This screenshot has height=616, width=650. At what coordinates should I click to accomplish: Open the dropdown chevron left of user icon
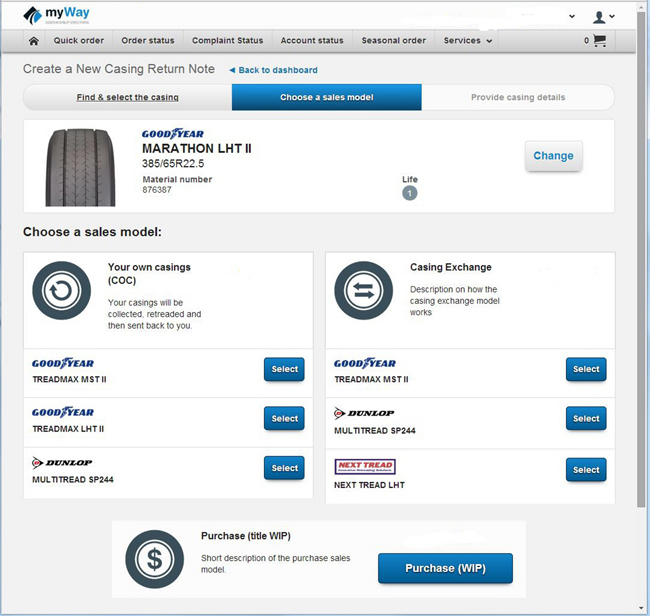tap(572, 17)
